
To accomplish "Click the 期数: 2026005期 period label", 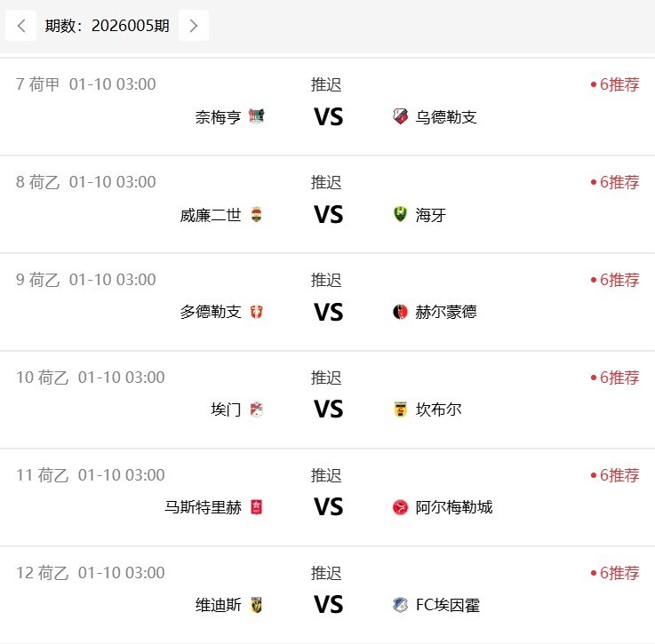I will pos(108,26).
